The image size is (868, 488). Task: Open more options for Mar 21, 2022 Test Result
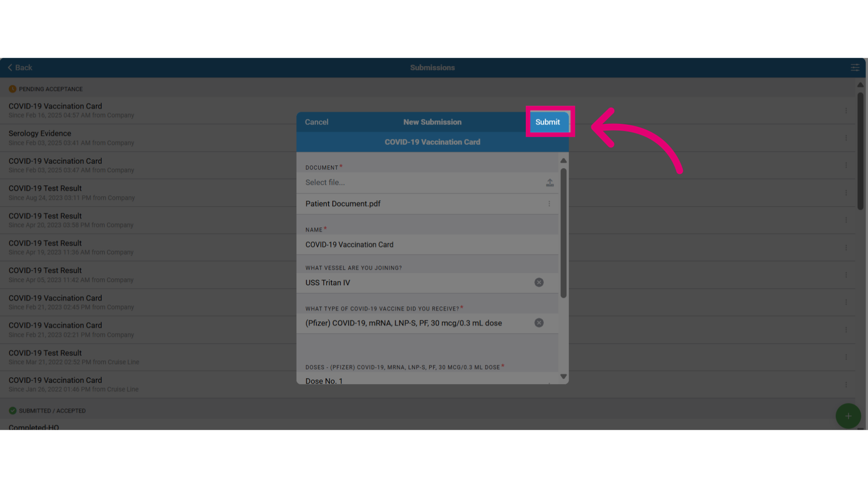point(846,357)
